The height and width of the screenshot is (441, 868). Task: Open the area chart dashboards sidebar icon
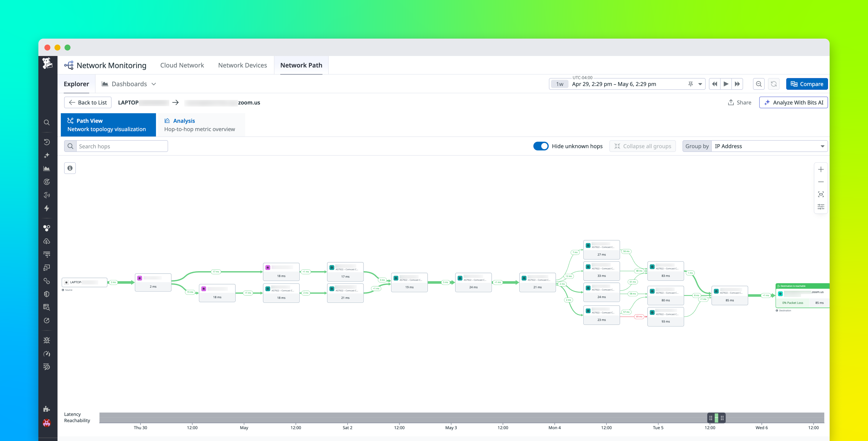[x=47, y=169]
